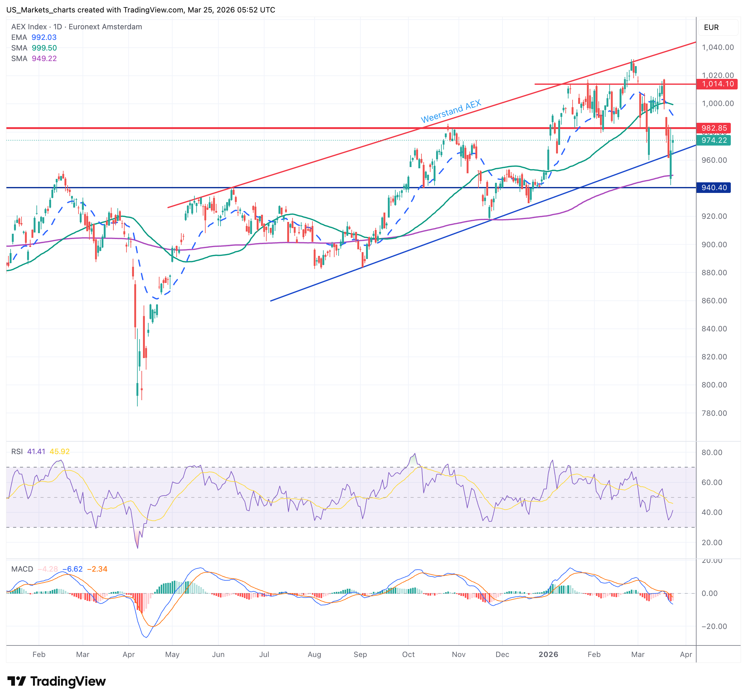Select the red 982.85 price label
Screen dimensions: 747x700
[714, 128]
